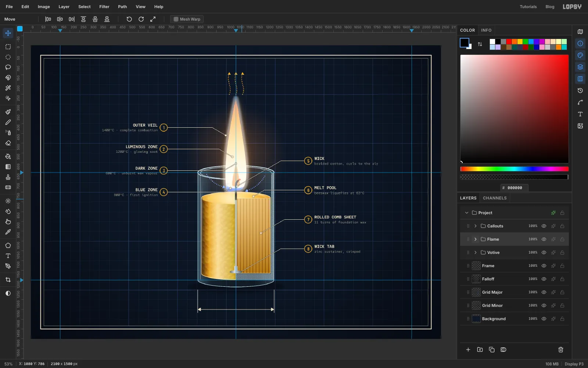The image size is (588, 368).
Task: Click the Redo arrow in options bar
Action: [141, 19]
